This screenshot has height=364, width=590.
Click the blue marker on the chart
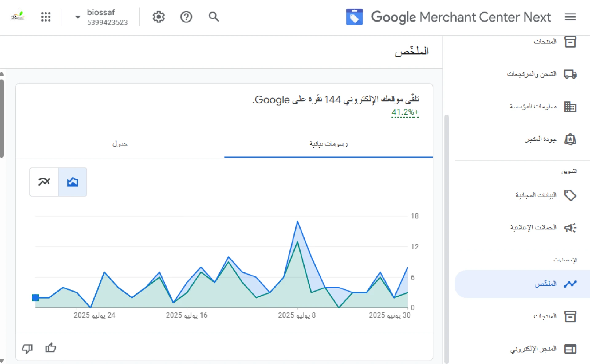(35, 297)
